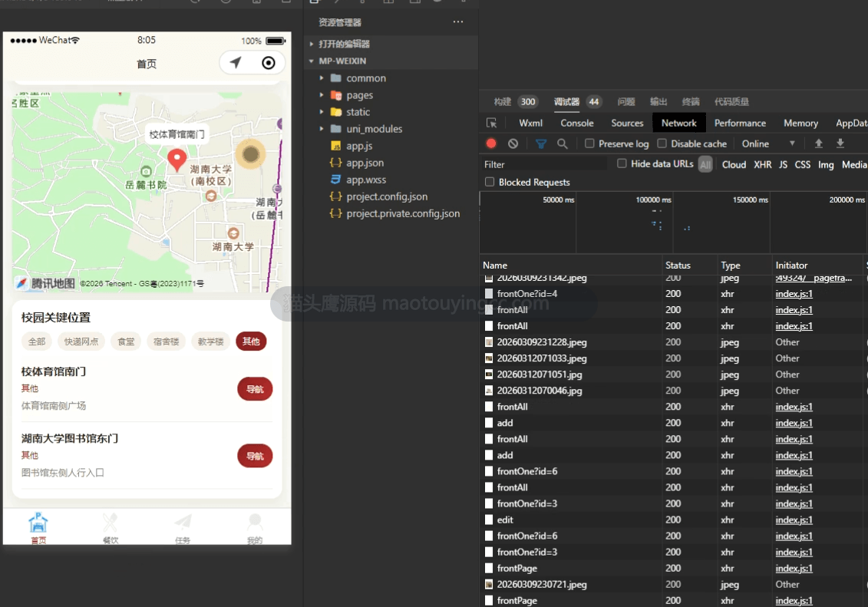Click the All filter type button
Viewport: 868px width, 607px height.
[x=705, y=164]
